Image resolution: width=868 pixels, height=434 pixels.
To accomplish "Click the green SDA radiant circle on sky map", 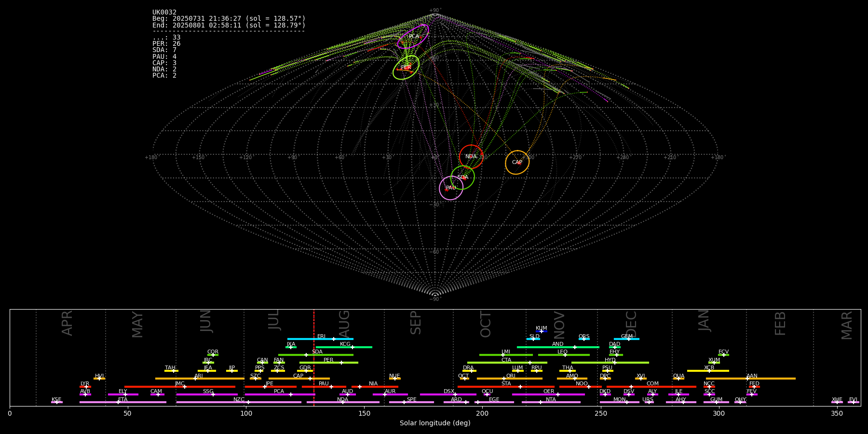I will [462, 177].
